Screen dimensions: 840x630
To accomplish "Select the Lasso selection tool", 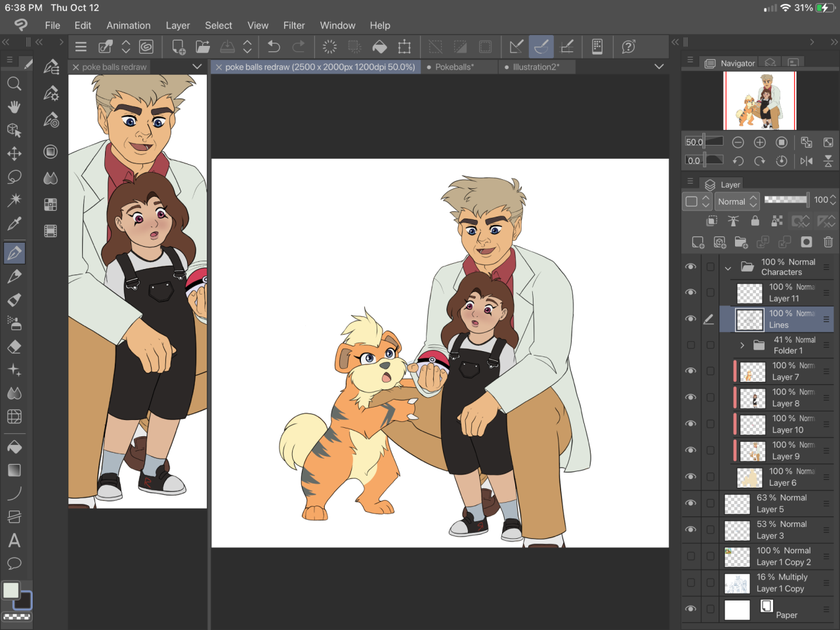I will click(14, 177).
